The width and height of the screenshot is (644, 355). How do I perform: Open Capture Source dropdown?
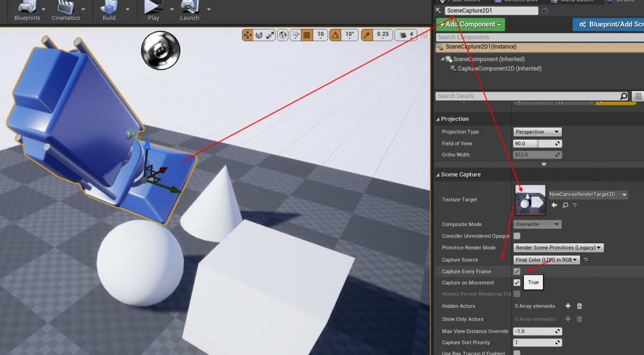pos(547,260)
